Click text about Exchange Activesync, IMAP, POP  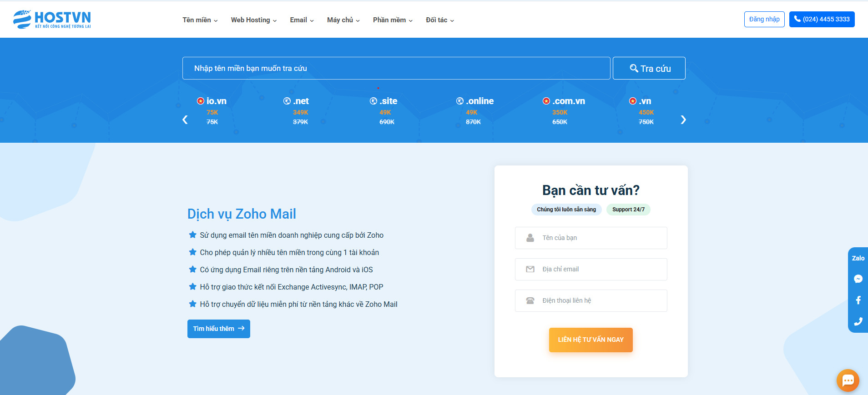click(x=292, y=287)
